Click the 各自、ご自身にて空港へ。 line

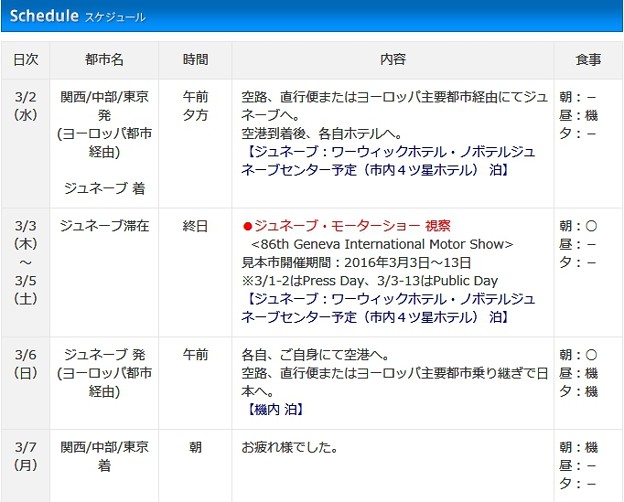(x=315, y=355)
